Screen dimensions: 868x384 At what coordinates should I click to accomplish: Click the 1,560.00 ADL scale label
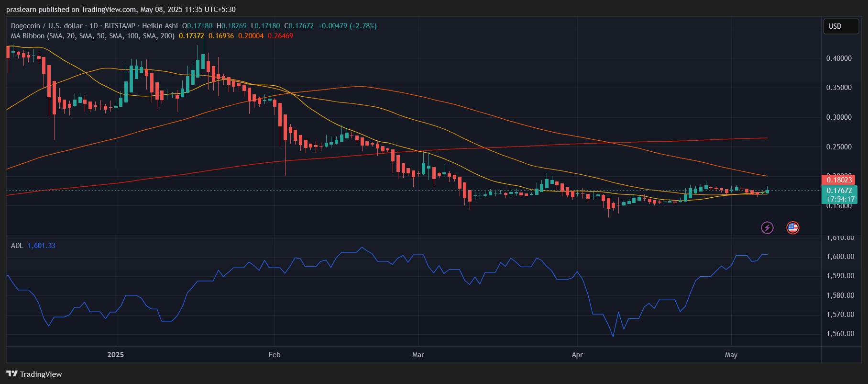pos(840,334)
